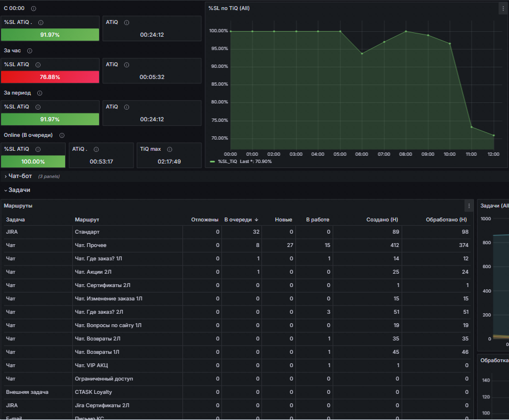This screenshot has width=509, height=420.
Task: Click info icon next to С 00:00
Action: click(x=33, y=8)
